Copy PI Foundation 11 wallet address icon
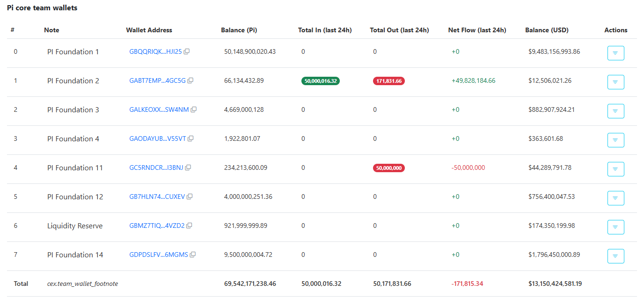644x306 pixels. (x=188, y=168)
